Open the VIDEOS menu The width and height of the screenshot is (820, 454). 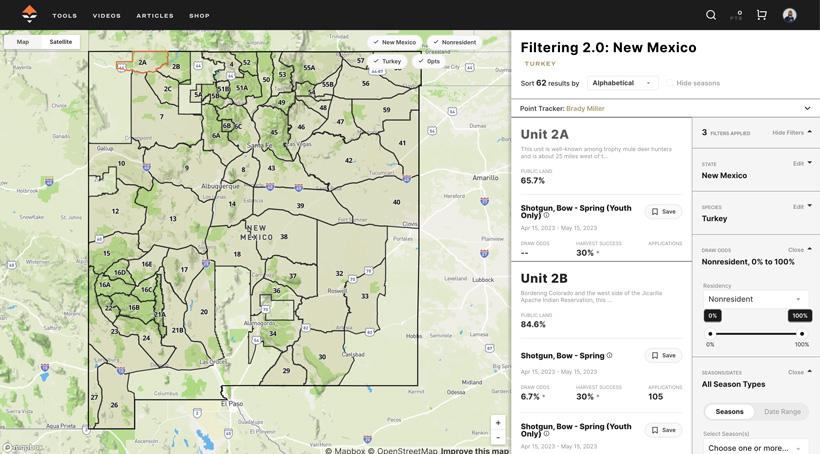click(107, 16)
